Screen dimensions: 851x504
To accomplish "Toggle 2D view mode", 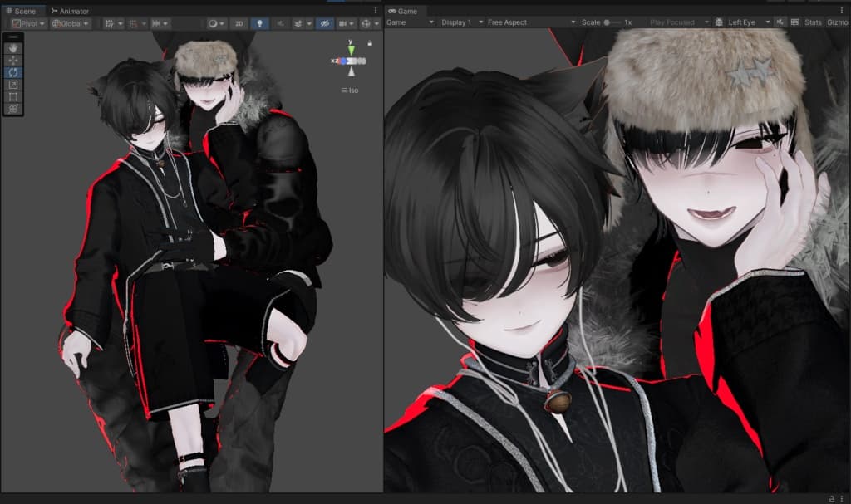I will click(239, 23).
